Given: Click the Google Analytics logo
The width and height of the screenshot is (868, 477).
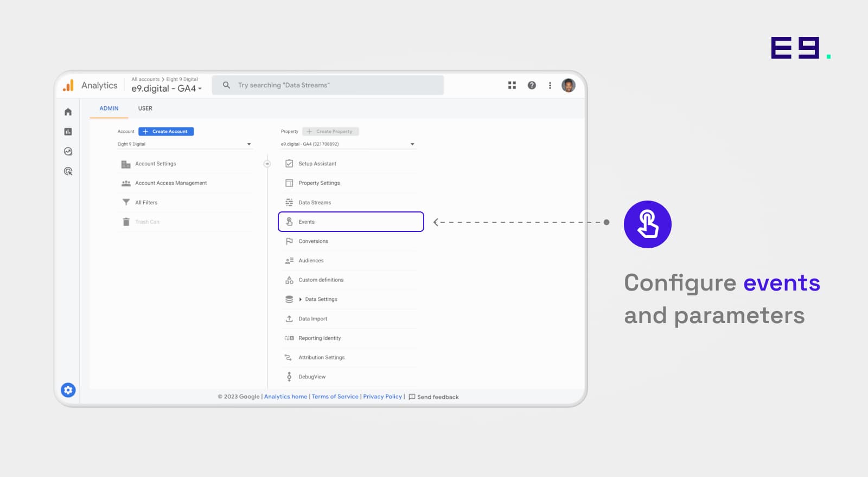Looking at the screenshot, I should coord(68,86).
